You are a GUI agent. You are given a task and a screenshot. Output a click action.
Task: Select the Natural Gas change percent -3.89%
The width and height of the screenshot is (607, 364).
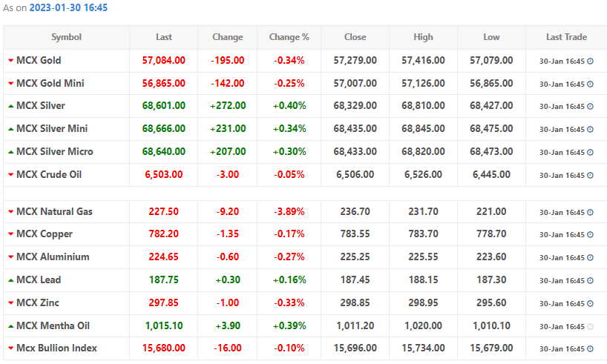(289, 211)
